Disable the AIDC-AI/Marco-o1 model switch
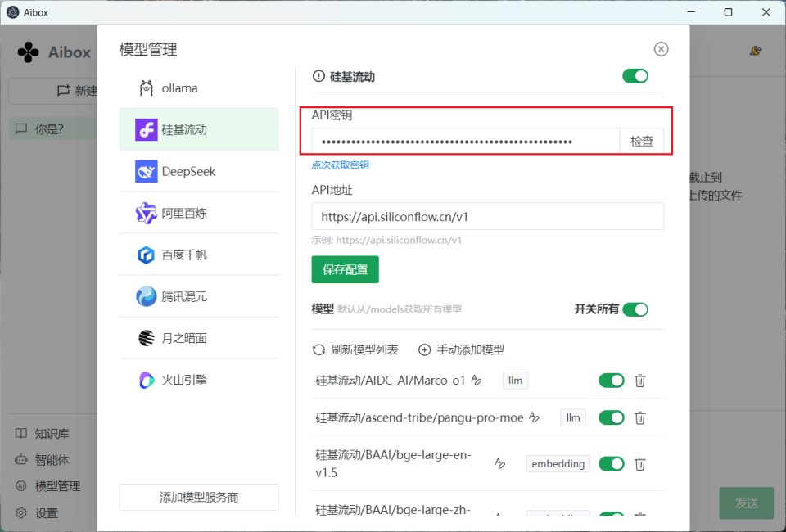786x532 pixels. 612,381
